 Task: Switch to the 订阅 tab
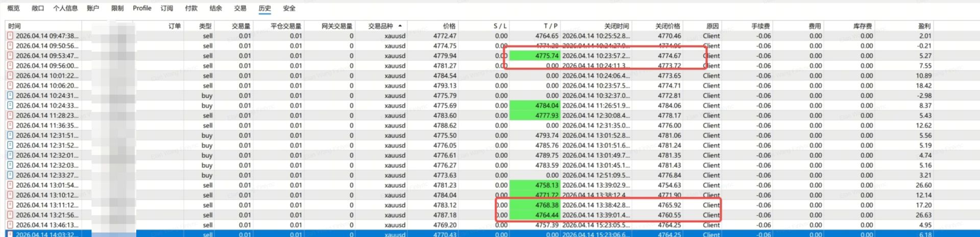(167, 8)
